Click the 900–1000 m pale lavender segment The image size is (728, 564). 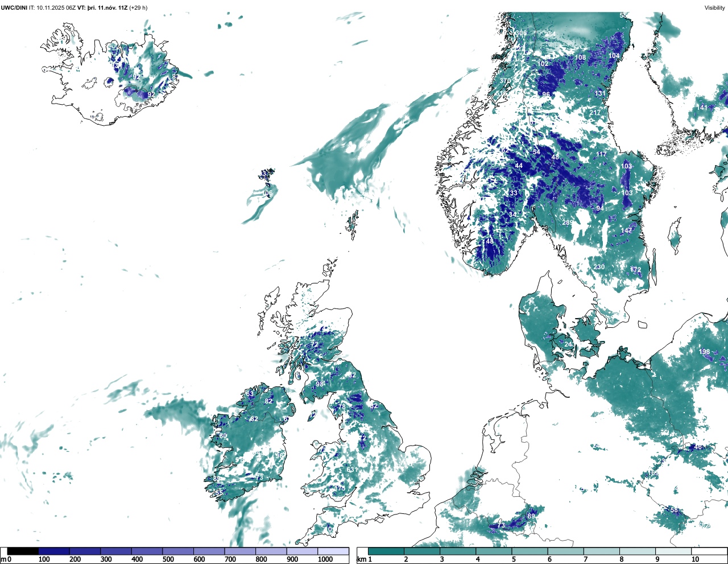tap(302, 551)
